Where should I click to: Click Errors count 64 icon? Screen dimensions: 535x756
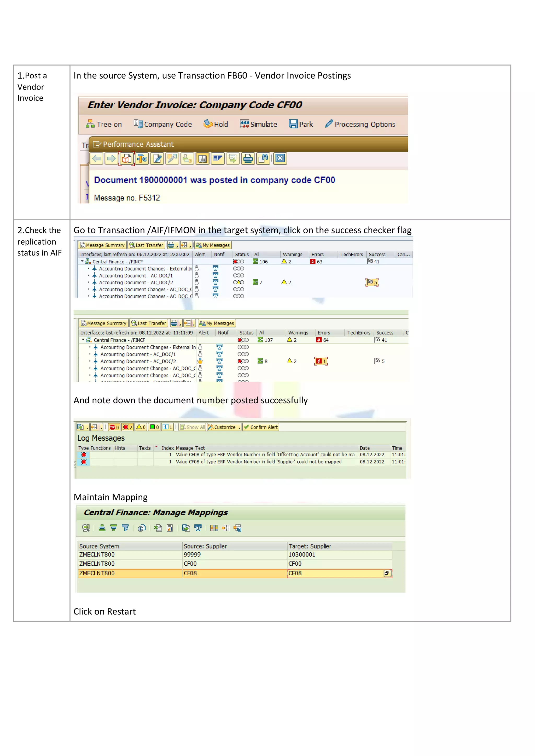319,340
